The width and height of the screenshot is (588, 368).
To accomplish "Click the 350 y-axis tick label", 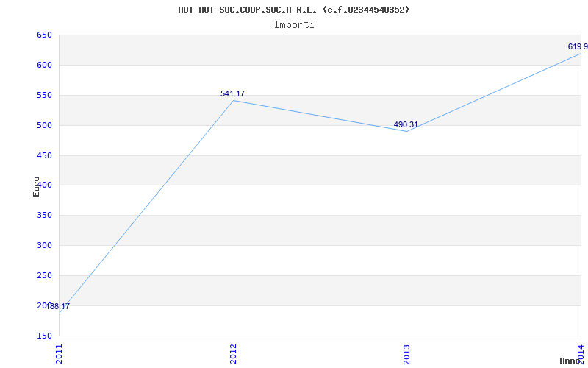I will click(x=44, y=216).
